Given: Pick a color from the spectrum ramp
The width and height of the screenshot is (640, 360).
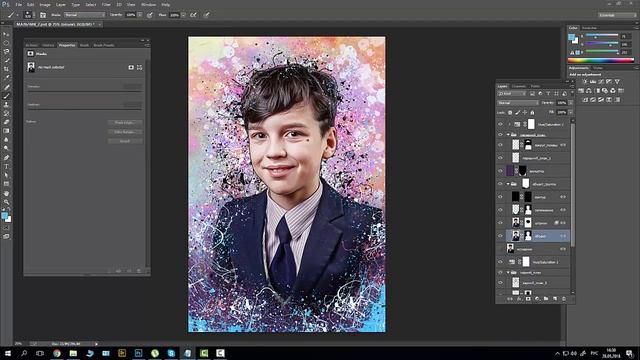Looking at the screenshot, I should click(601, 60).
